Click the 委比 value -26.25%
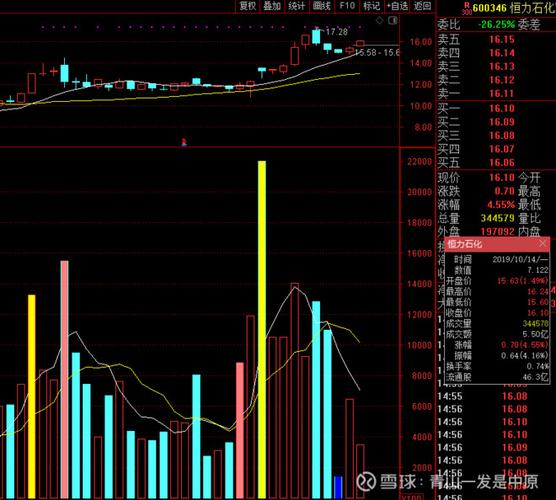The width and height of the screenshot is (556, 500). 496,24
